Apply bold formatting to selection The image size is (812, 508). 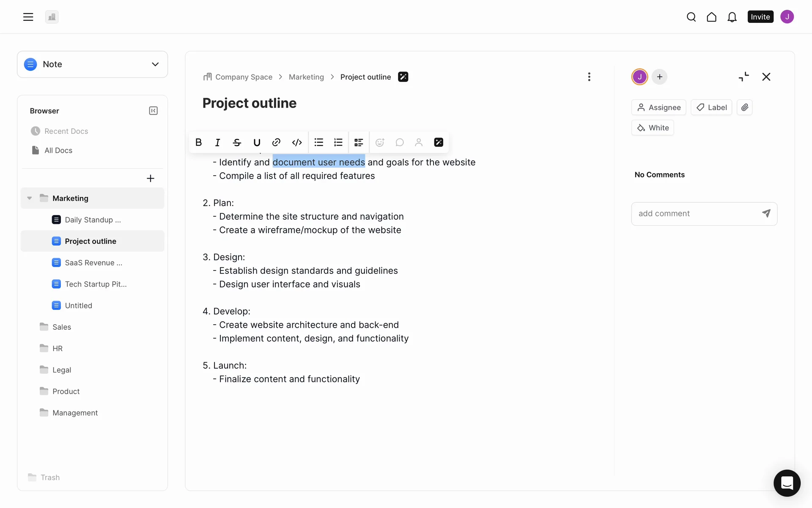click(198, 142)
